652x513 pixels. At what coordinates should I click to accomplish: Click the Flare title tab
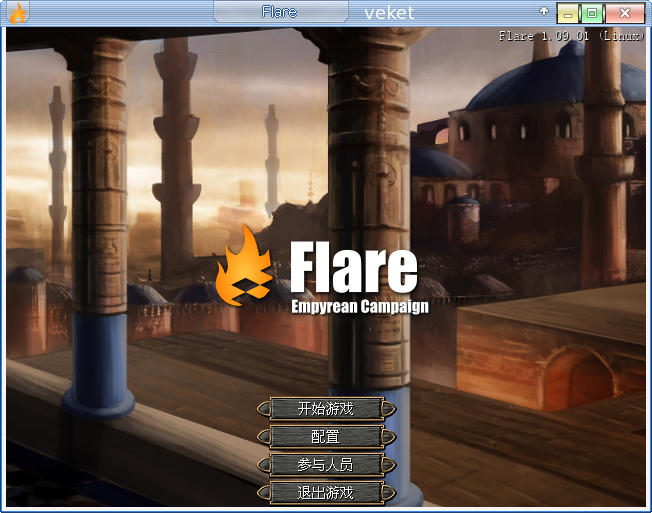(281, 12)
